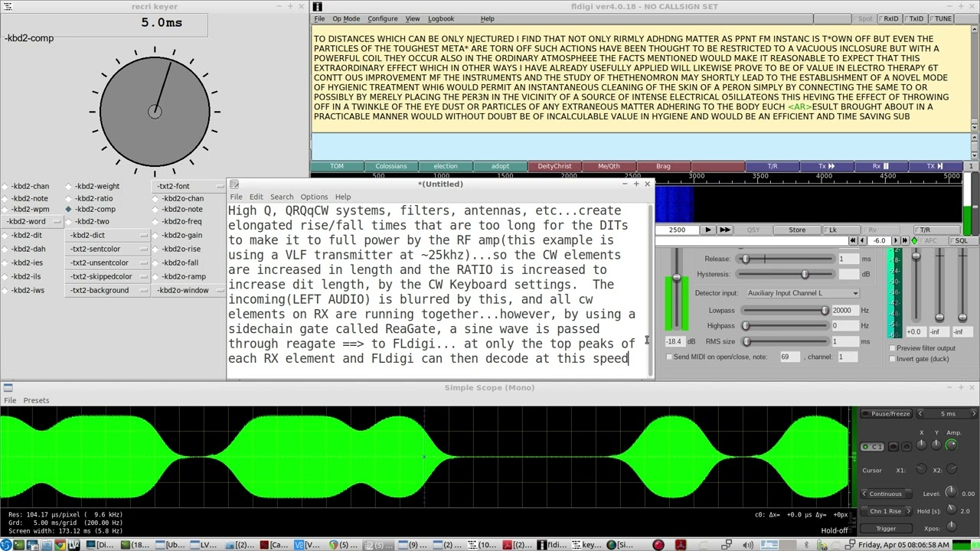Click the trigger Level knob
The width and height of the screenshot is (980, 551).
[951, 493]
